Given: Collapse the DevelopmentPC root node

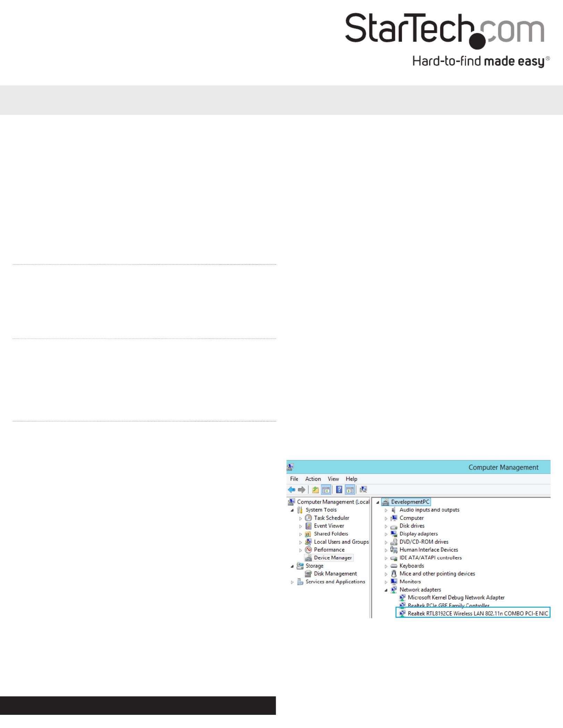Looking at the screenshot, I should tap(378, 502).
